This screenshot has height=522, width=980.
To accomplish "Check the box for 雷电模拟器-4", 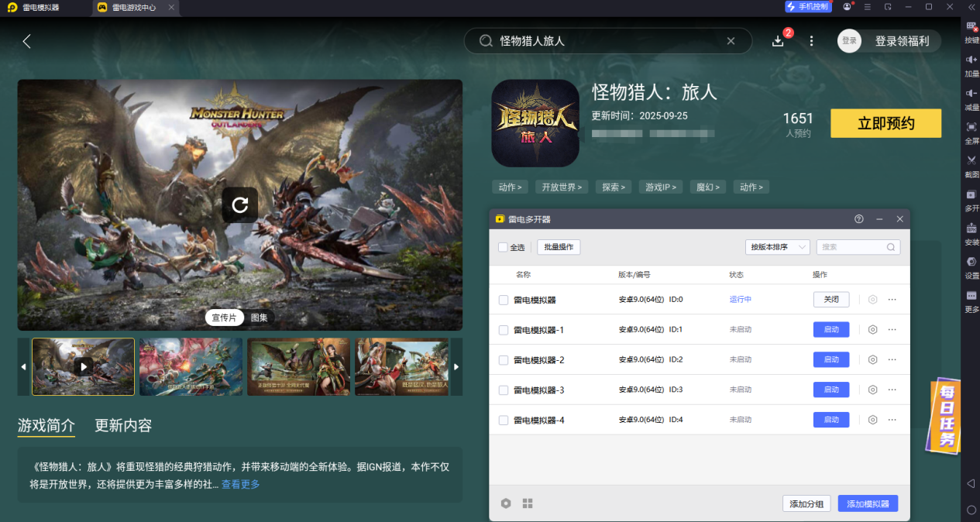I will (x=504, y=421).
